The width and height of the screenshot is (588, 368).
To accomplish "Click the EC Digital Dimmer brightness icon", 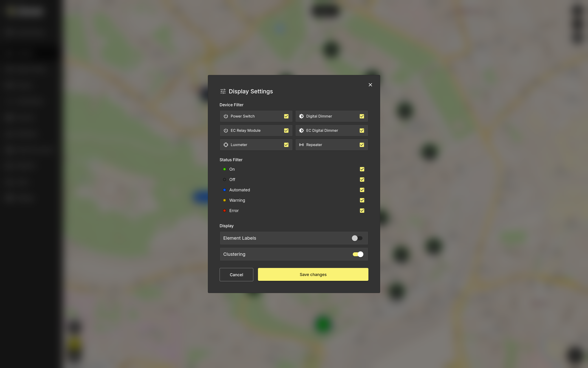I will pyautogui.click(x=301, y=130).
